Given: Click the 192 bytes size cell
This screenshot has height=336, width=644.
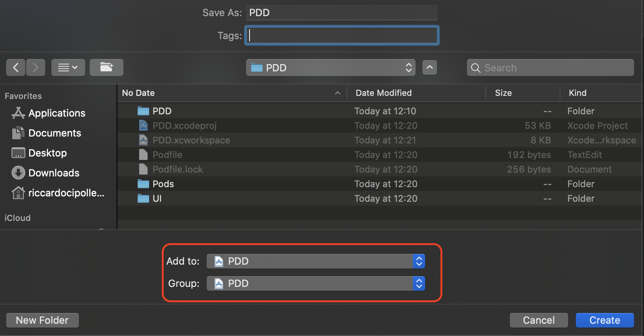Looking at the screenshot, I should 529,155.
